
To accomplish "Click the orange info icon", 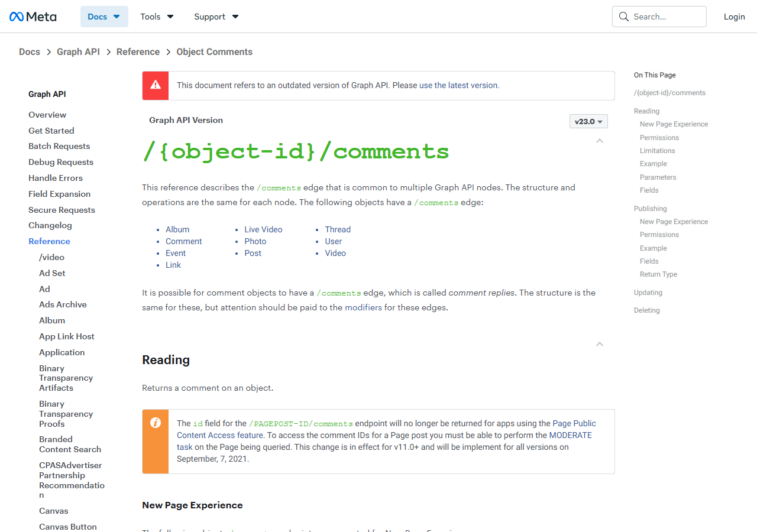I will pyautogui.click(x=156, y=423).
